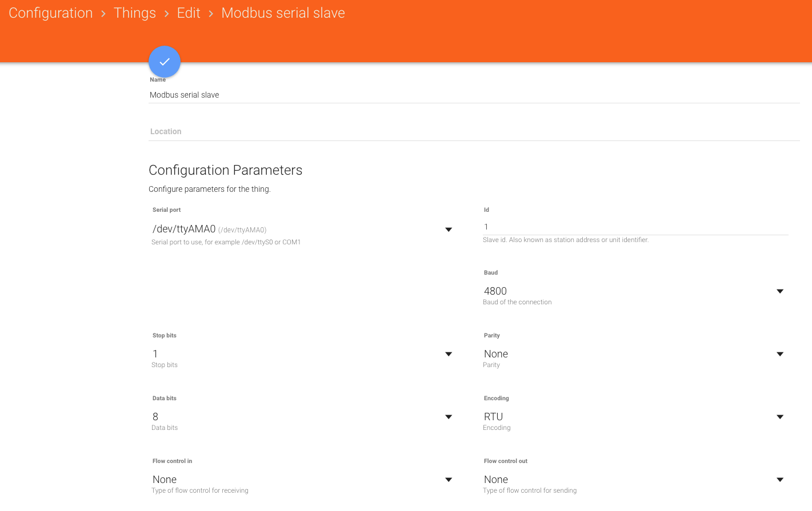The width and height of the screenshot is (812, 511).
Task: Open the Serial port dropdown arrow
Action: tap(449, 230)
